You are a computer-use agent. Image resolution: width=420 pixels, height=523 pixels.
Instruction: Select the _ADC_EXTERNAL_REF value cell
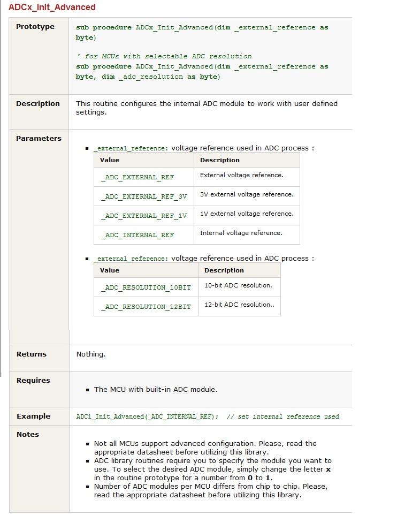pos(144,177)
